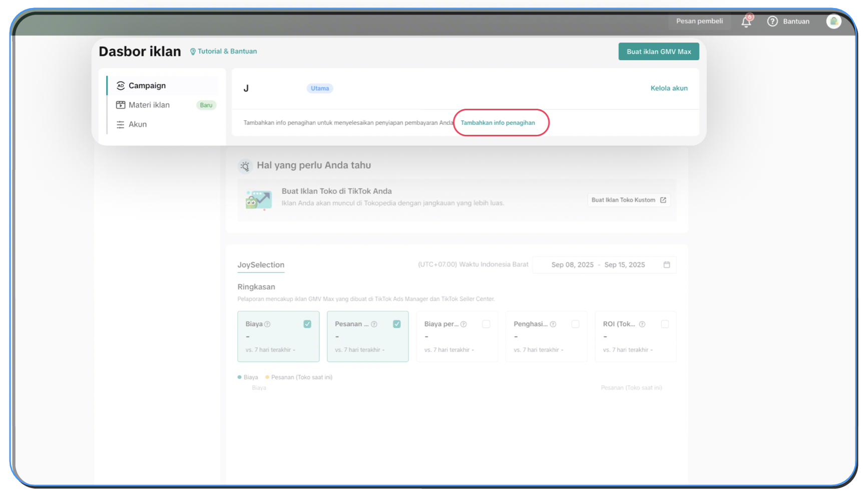Click Buat iklan GMV Max button
The width and height of the screenshot is (868, 498).
coord(659,52)
